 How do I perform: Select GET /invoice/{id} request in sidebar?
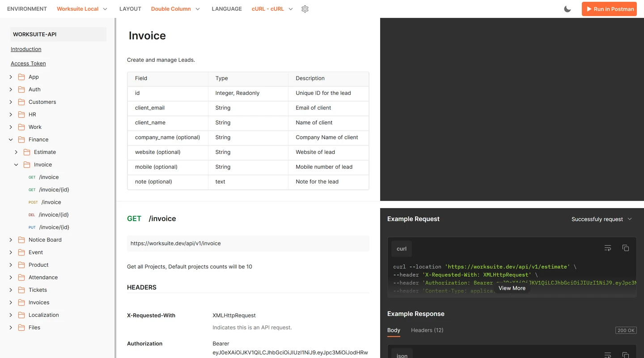(x=49, y=190)
